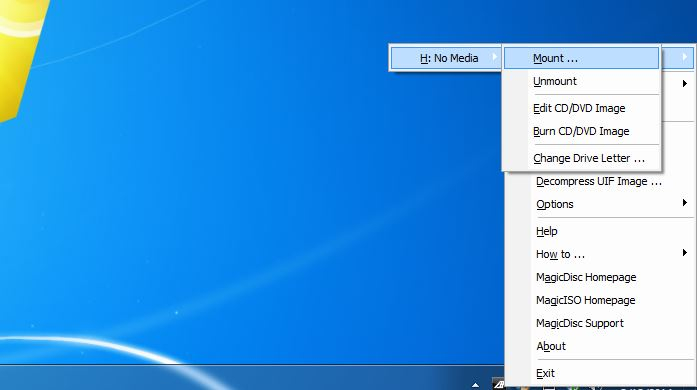Visit MagicISO Homepage menu link
697x390 pixels.
click(x=600, y=300)
